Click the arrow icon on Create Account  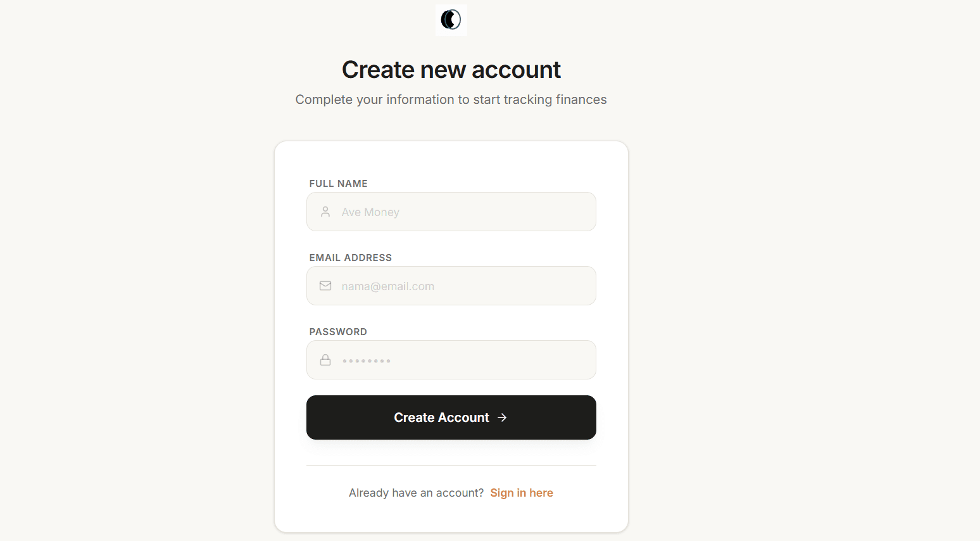pyautogui.click(x=502, y=417)
